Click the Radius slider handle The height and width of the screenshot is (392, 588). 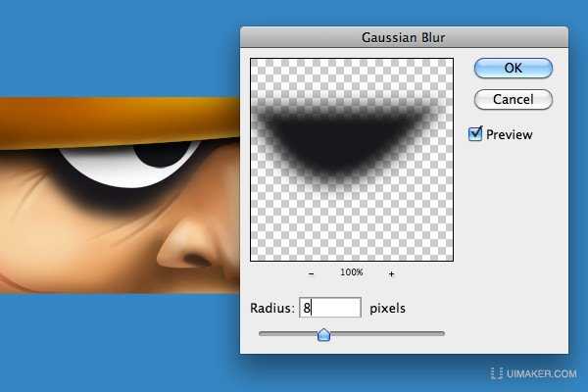pos(323,334)
